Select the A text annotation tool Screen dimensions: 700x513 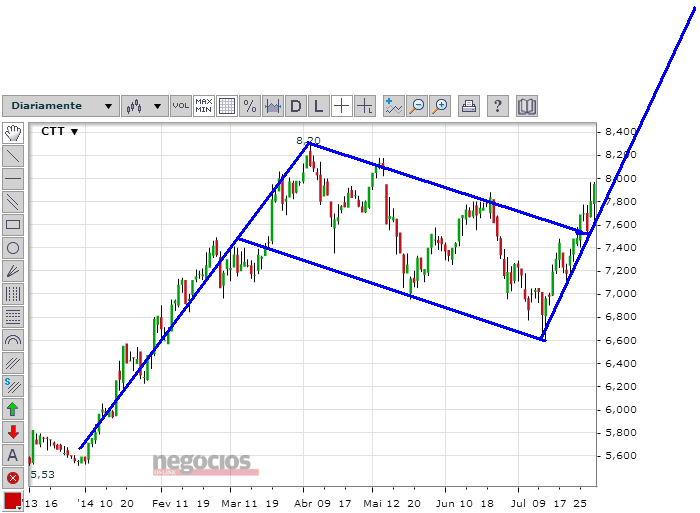click(x=13, y=455)
